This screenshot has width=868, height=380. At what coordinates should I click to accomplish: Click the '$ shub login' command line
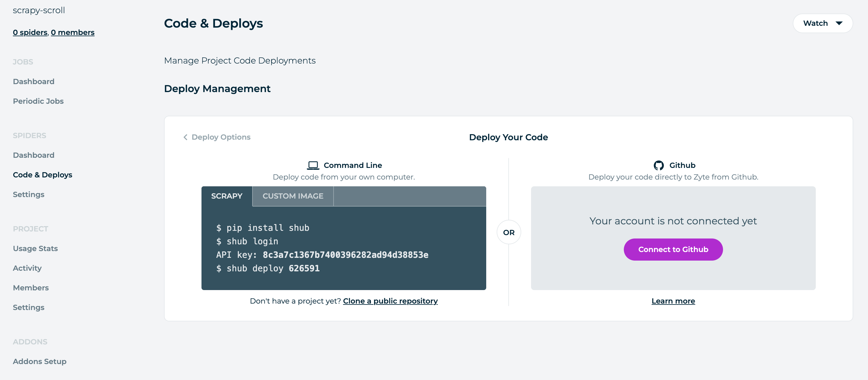tap(247, 241)
